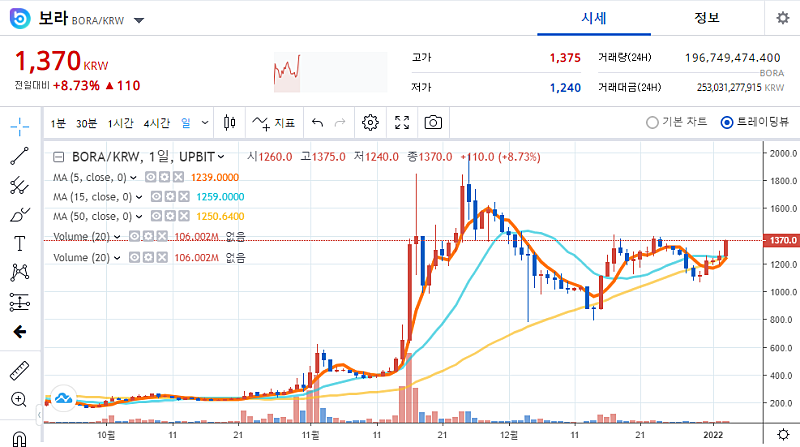
Task: Click the high price 1,375
Action: [x=565, y=58]
